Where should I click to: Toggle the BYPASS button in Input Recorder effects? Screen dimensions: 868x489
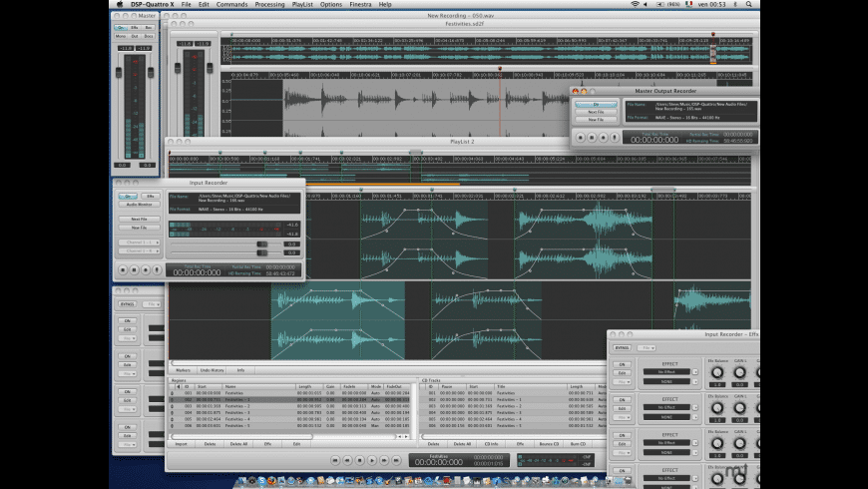[622, 348]
